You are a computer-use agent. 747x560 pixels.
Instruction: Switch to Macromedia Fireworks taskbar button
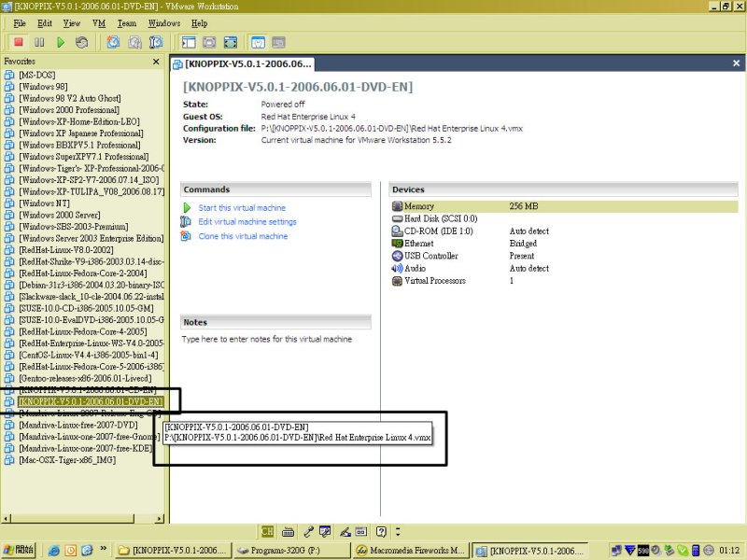click(x=410, y=551)
